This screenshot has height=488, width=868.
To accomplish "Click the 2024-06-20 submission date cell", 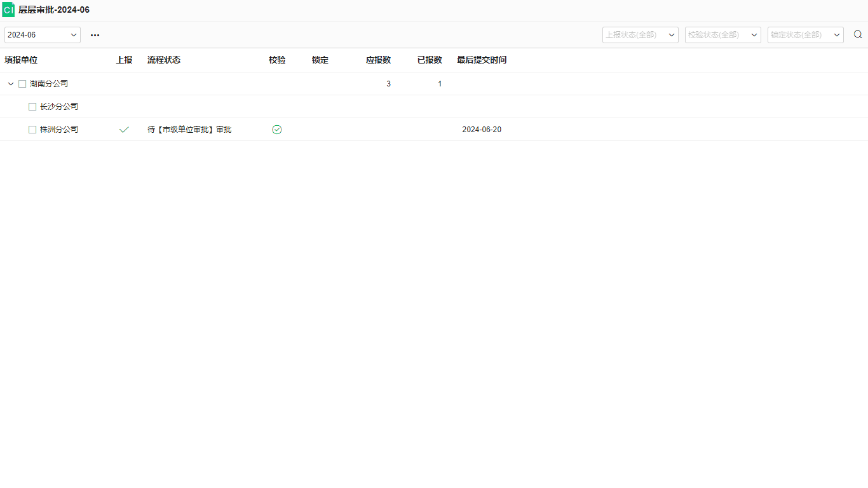I will (x=482, y=130).
